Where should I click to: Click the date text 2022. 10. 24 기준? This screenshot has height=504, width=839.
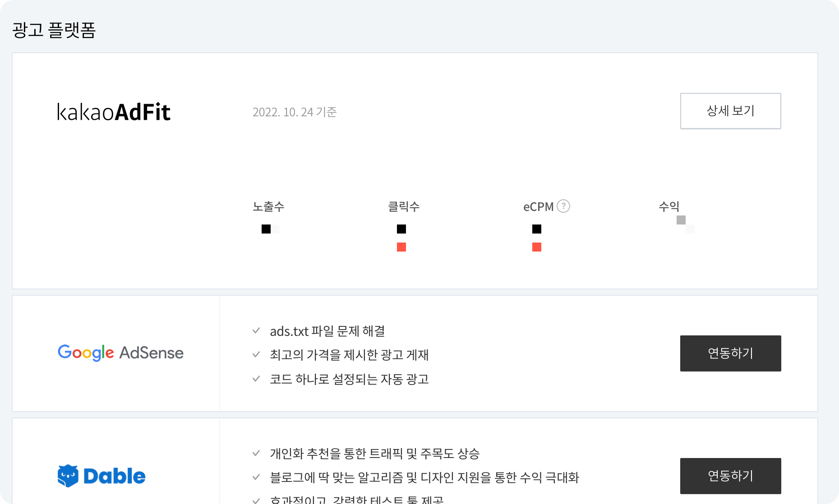[x=295, y=112]
